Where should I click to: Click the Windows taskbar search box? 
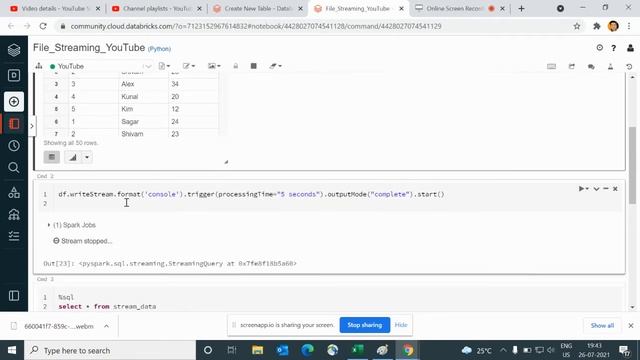[110, 350]
